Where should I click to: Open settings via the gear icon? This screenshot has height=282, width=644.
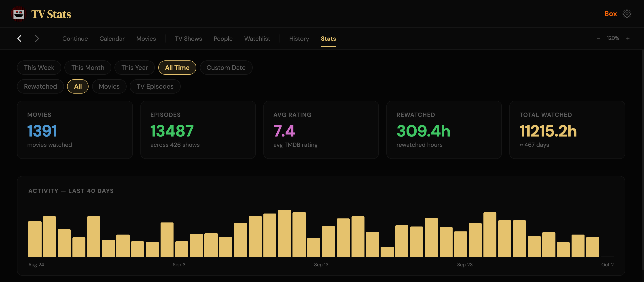pos(627,14)
